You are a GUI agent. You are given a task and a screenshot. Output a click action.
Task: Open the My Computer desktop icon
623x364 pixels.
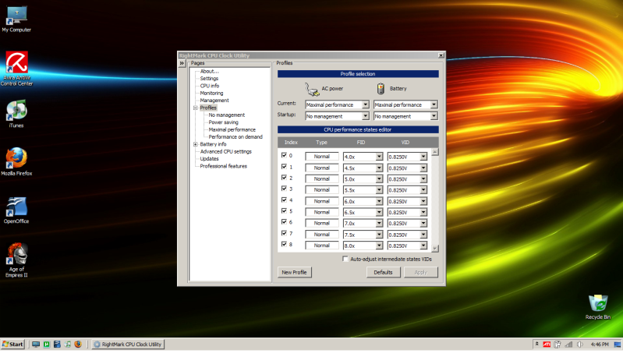16,14
